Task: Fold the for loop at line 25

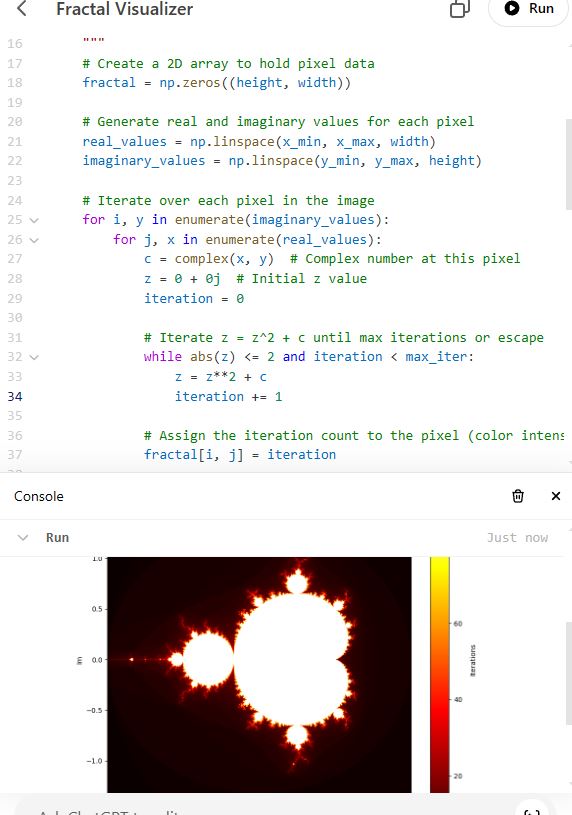Action: tap(34, 220)
